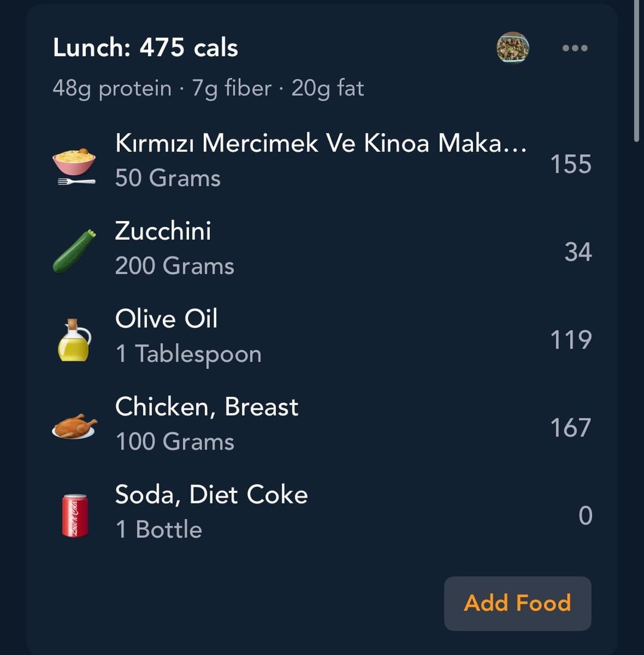The height and width of the screenshot is (655, 644).
Task: View the lunch meal photo thumbnail
Action: coord(513,48)
